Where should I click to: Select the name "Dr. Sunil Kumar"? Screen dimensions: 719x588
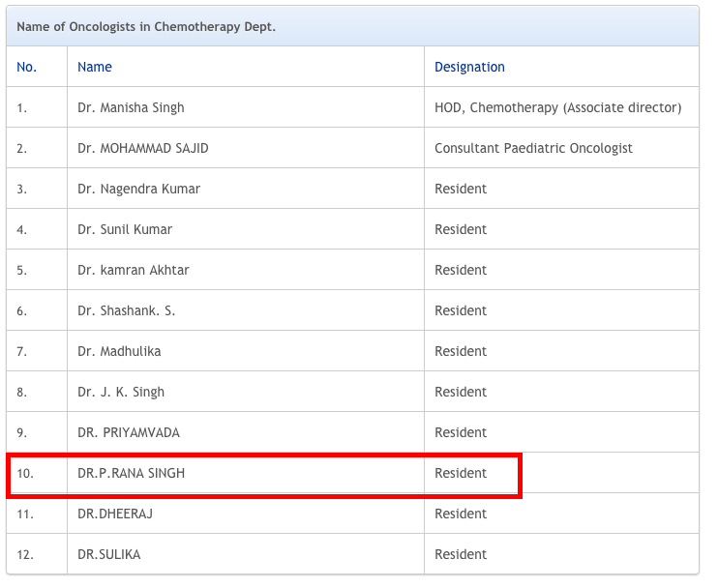pos(125,229)
